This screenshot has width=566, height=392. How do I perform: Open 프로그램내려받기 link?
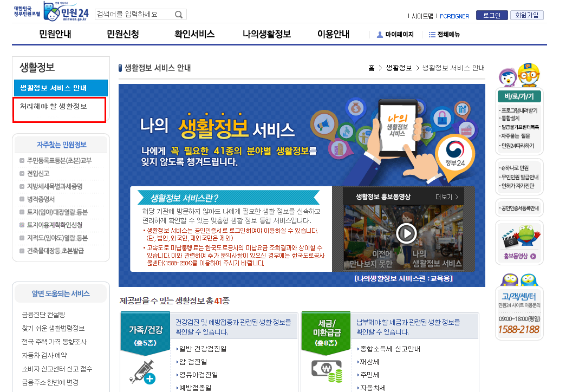(519, 110)
